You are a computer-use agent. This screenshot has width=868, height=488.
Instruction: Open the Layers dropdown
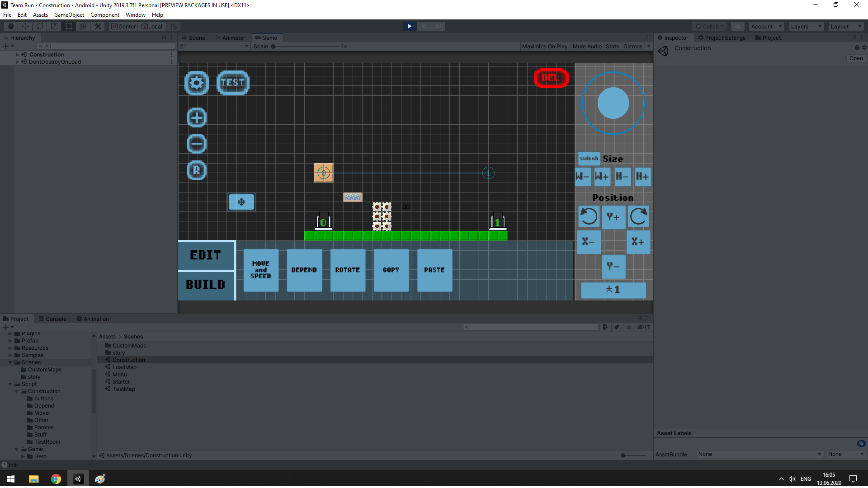pyautogui.click(x=806, y=27)
